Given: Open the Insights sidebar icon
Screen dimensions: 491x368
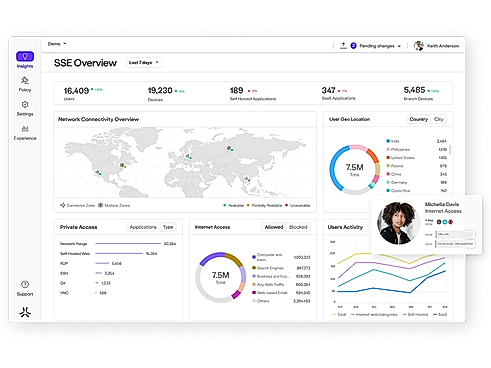Looking at the screenshot, I should (x=25, y=56).
